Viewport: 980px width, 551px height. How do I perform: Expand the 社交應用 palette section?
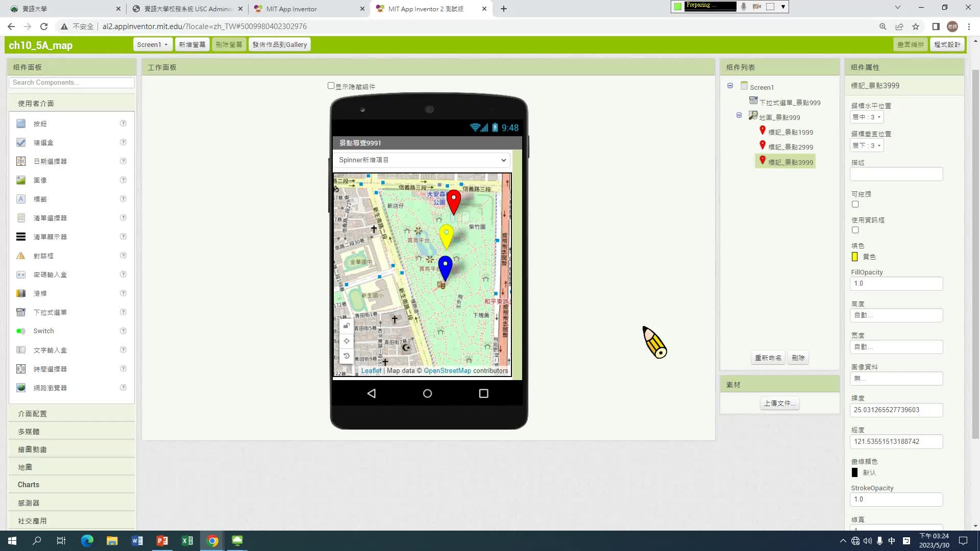tap(71, 521)
